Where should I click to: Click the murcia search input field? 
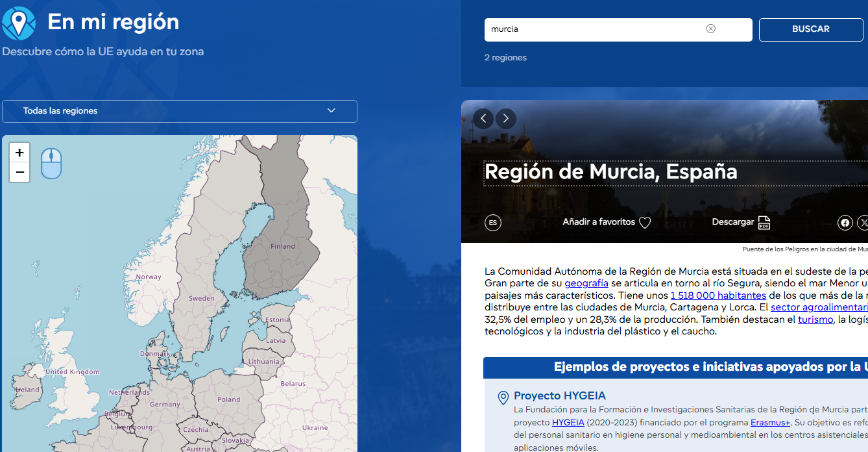tap(594, 29)
